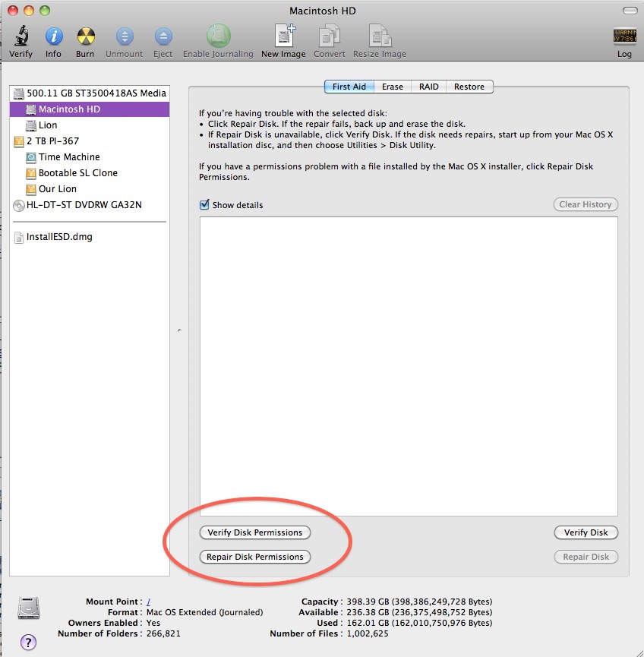Click the Unmount toolbar icon

[x=125, y=36]
